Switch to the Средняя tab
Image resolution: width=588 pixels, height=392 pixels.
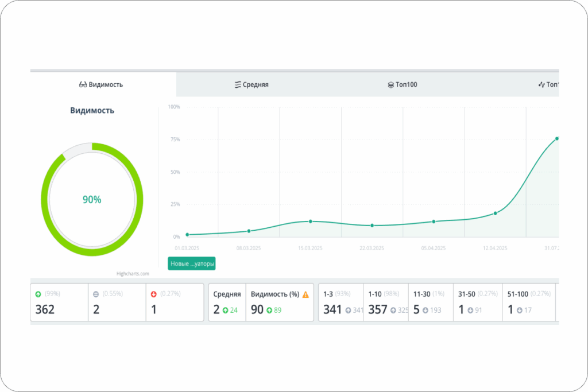click(x=252, y=84)
